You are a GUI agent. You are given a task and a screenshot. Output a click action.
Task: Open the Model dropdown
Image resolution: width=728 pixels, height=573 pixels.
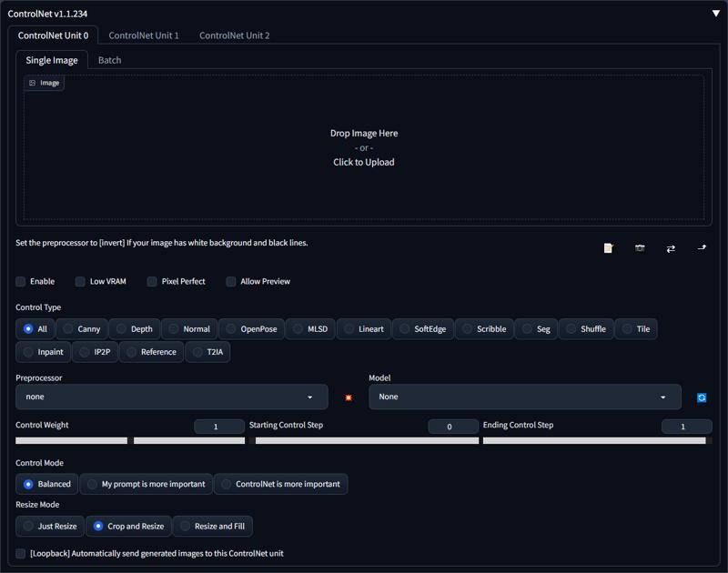[525, 397]
